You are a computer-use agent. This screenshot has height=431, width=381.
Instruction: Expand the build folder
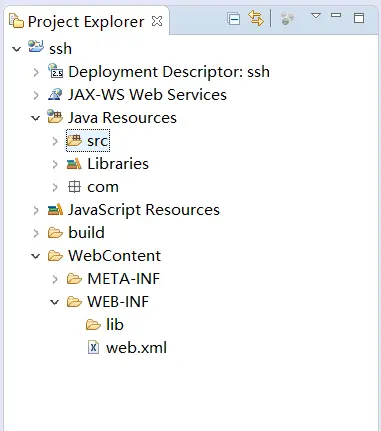[x=36, y=233]
